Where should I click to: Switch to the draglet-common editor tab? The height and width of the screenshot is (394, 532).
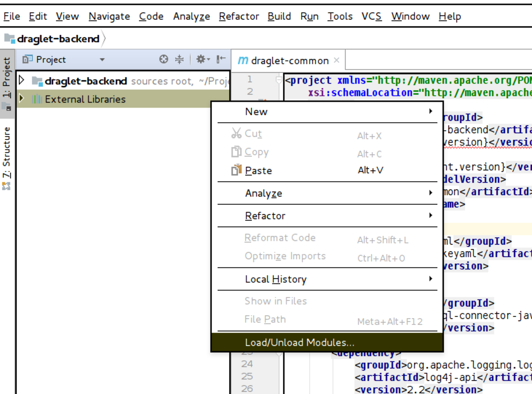[x=290, y=60]
